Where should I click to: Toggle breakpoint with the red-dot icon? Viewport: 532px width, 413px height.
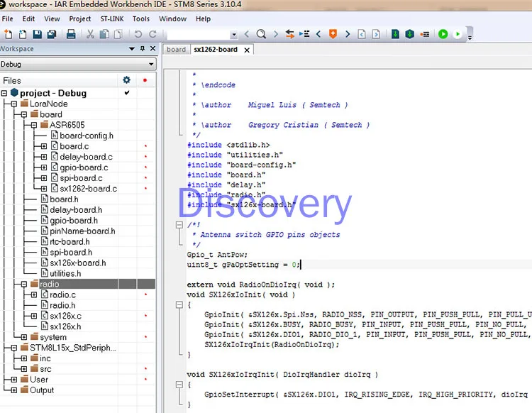pyautogui.click(x=424, y=34)
